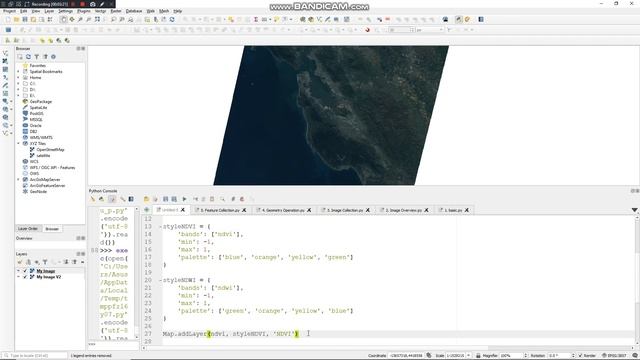The width and height of the screenshot is (640, 360).
Task: Toggle the Python console editor
Action: tap(112, 199)
